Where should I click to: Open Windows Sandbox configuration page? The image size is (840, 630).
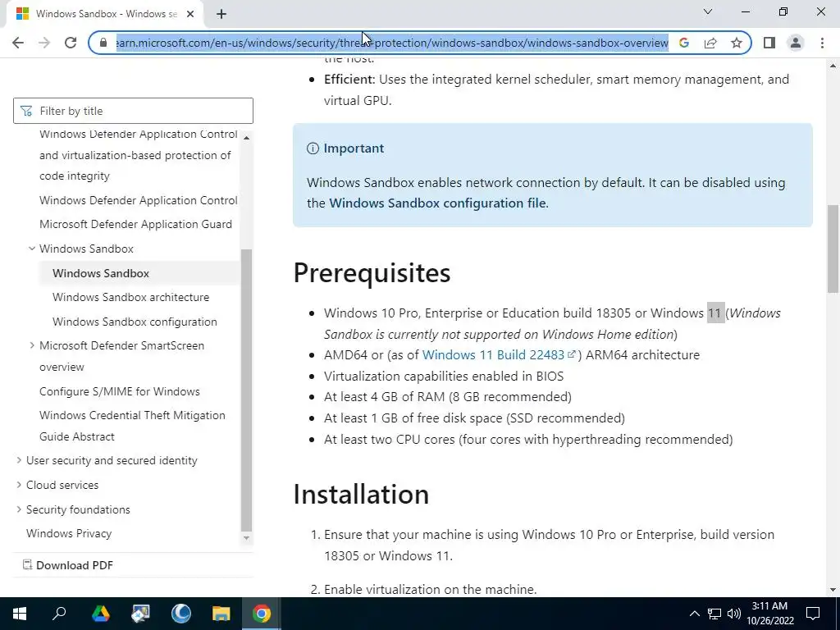[135, 322]
